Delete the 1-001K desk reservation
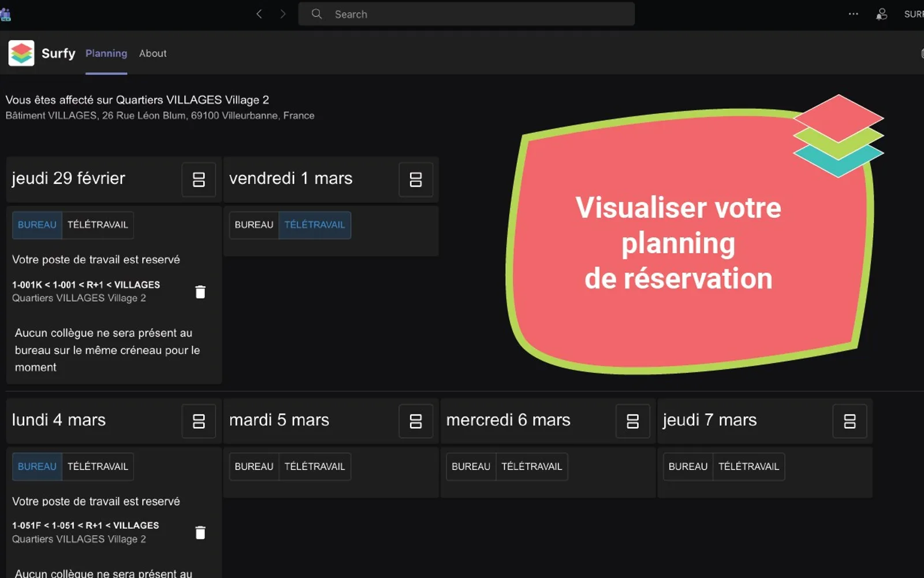The width and height of the screenshot is (924, 578). tap(200, 292)
